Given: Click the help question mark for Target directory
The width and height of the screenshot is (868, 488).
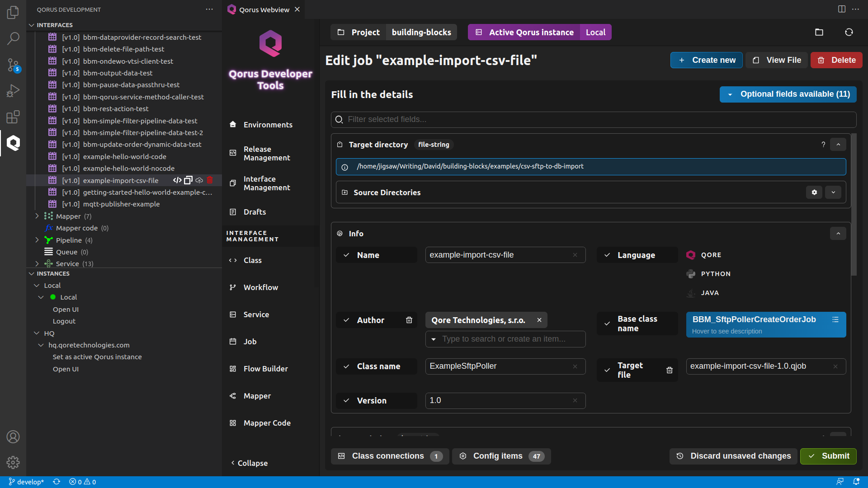Looking at the screenshot, I should [823, 145].
